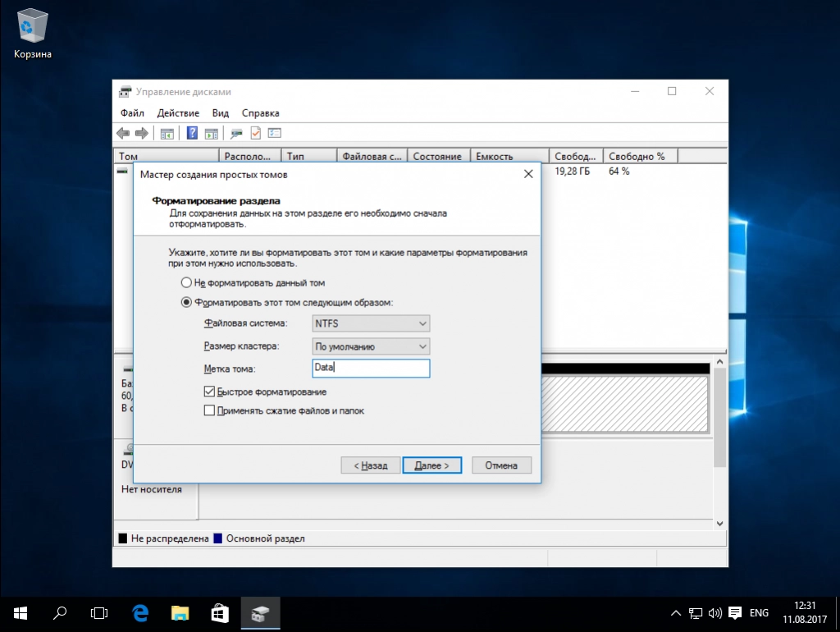
Task: Open File Explorer from the taskbar
Action: click(180, 613)
